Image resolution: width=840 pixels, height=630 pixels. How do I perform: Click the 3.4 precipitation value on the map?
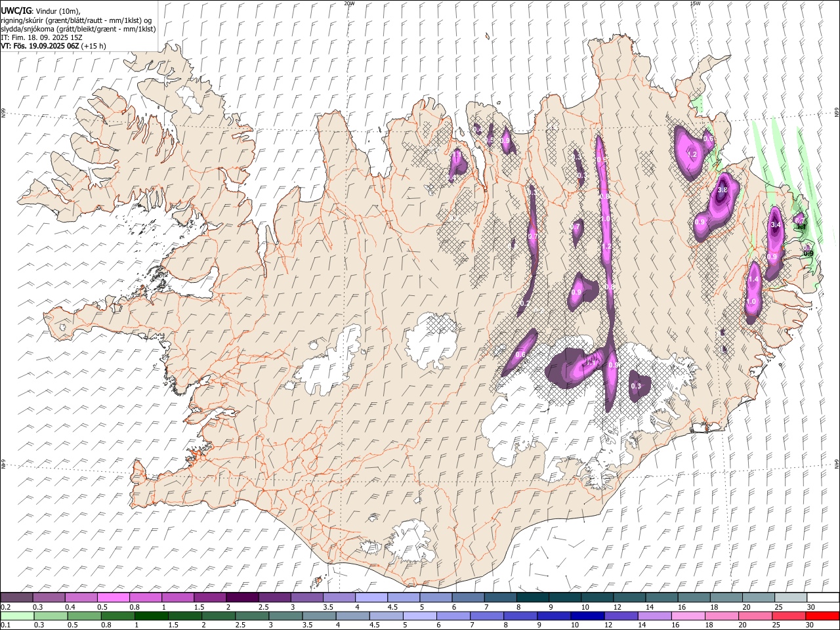click(x=776, y=225)
